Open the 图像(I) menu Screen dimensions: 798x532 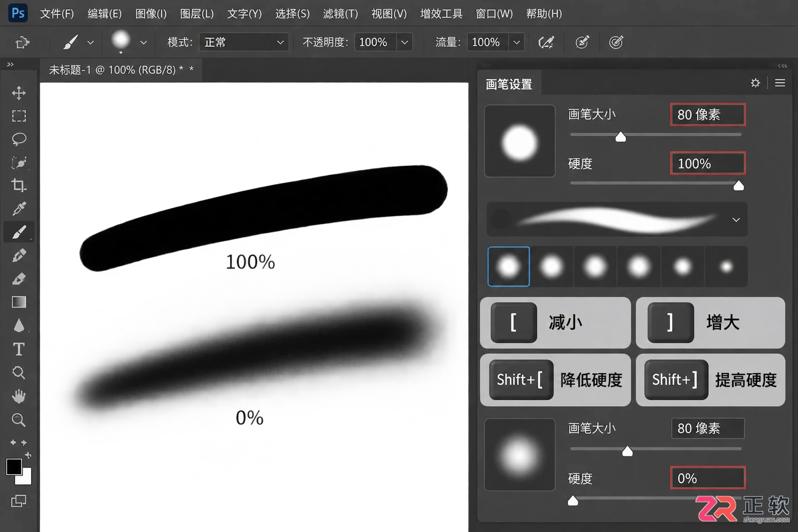pos(151,13)
